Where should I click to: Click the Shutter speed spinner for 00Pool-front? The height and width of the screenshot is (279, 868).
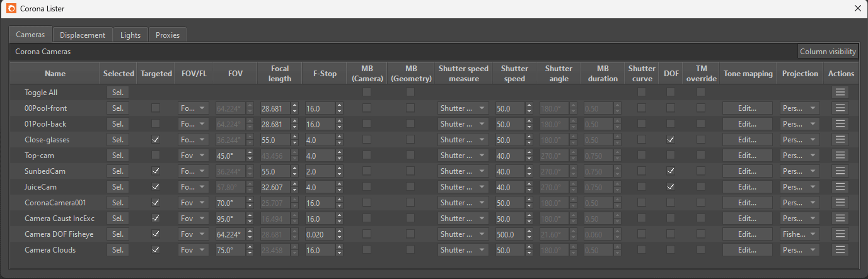529,108
